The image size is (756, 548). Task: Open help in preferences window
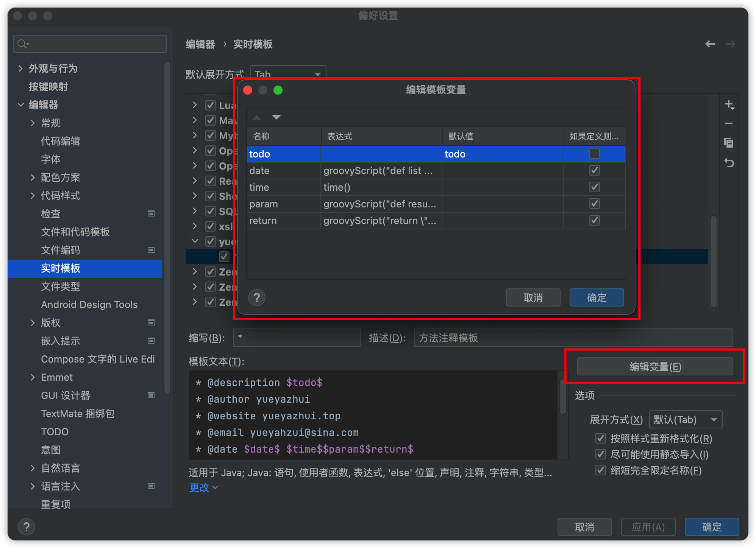pyautogui.click(x=27, y=527)
